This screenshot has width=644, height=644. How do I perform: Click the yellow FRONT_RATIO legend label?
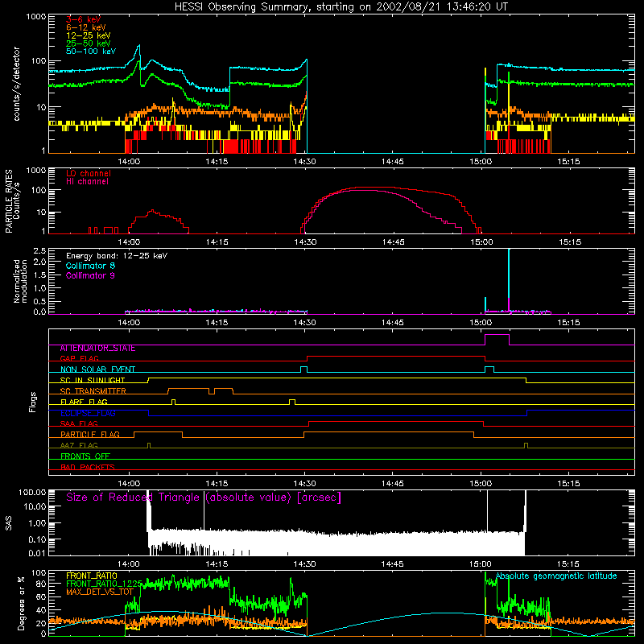pyautogui.click(x=92, y=576)
